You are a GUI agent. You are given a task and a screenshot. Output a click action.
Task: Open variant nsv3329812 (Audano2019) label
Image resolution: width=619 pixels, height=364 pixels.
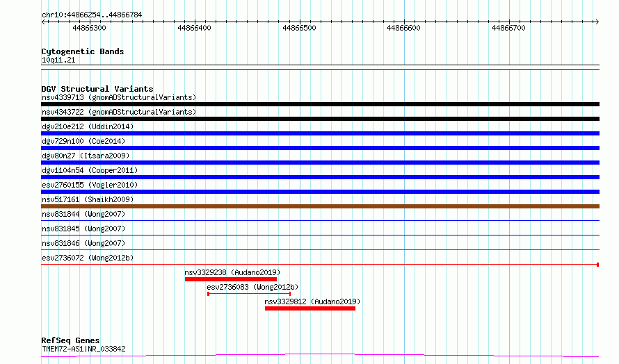(x=312, y=301)
